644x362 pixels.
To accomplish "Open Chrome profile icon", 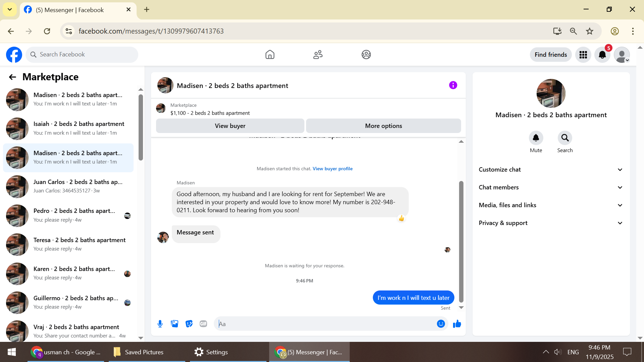I will [x=615, y=31].
